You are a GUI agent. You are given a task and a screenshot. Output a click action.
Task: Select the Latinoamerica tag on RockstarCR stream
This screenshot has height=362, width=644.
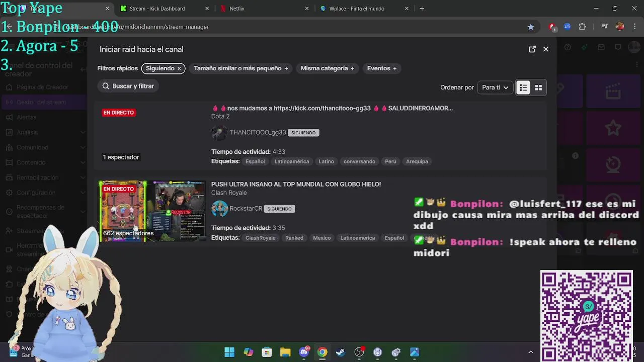coord(358,238)
